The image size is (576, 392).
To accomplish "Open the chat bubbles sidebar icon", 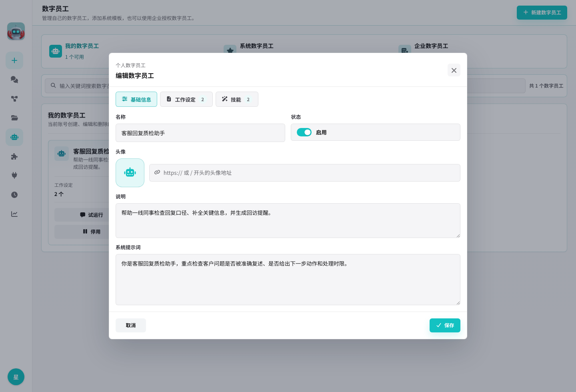I will pos(14,80).
